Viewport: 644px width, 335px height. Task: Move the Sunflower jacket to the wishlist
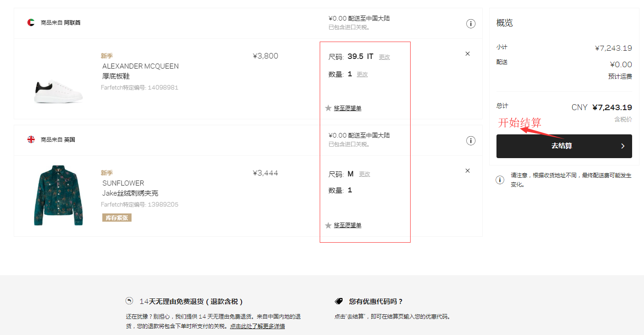(348, 225)
